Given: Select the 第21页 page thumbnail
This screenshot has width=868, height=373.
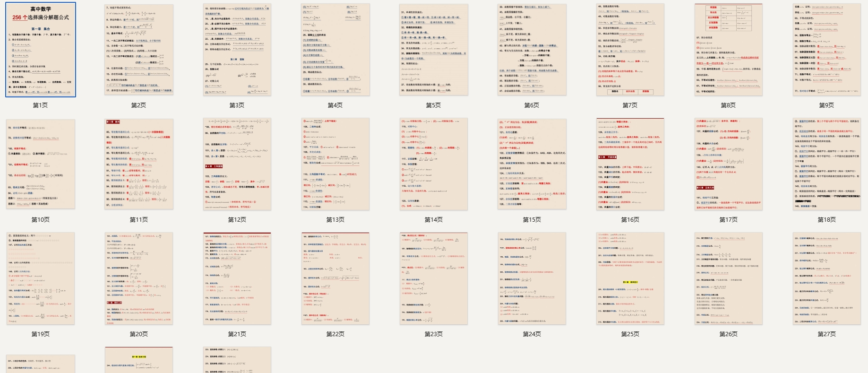Looking at the screenshot, I should tap(237, 278).
